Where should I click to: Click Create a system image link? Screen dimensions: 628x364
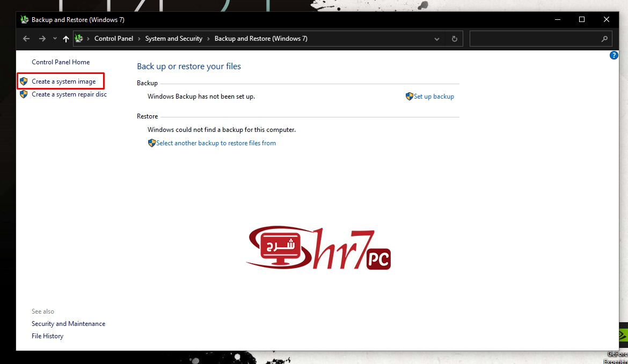(64, 81)
